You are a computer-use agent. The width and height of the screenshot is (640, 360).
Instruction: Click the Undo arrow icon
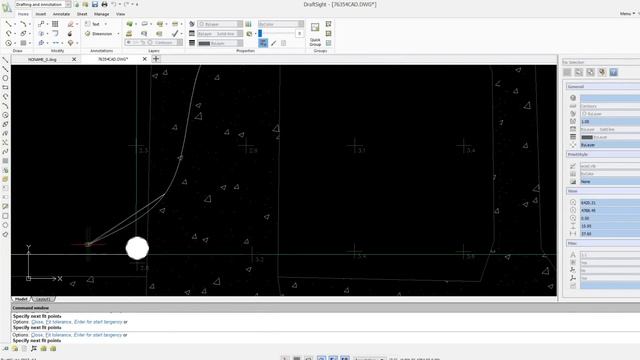(114, 4)
